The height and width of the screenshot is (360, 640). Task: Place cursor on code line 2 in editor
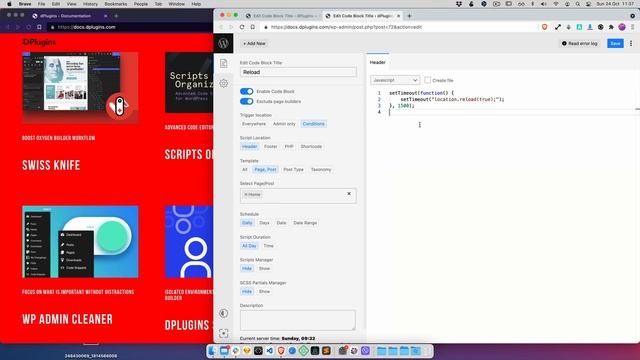[452, 99]
